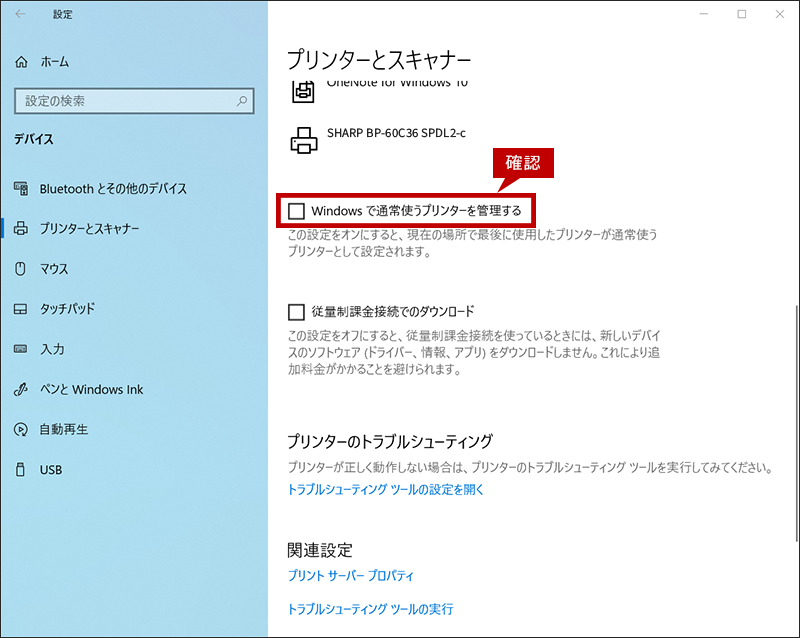The height and width of the screenshot is (638, 800).
Task: Click the back arrow in the title bar
Action: tap(22, 15)
